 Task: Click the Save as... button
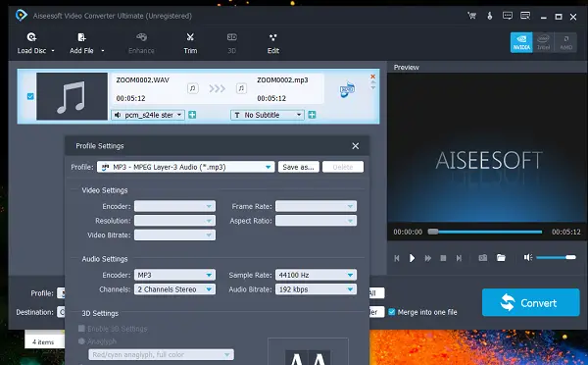pyautogui.click(x=299, y=167)
